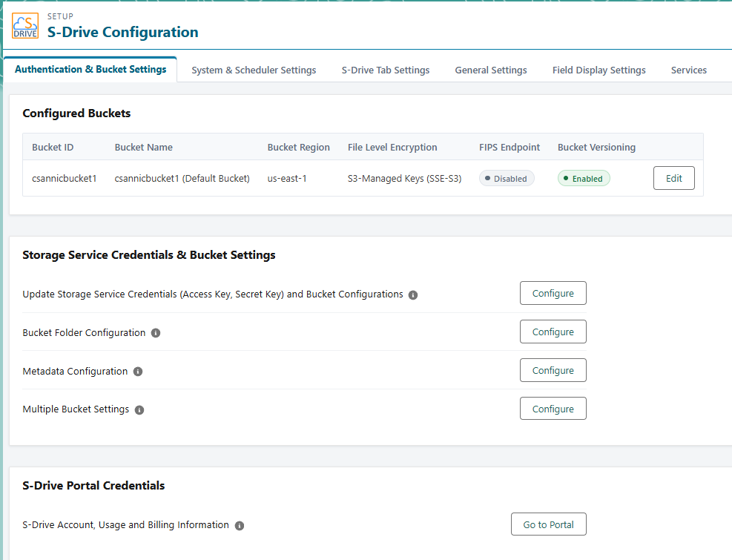Viewport: 732px width, 560px height.
Task: Click the File Level Encryption column header
Action: pyautogui.click(x=392, y=147)
